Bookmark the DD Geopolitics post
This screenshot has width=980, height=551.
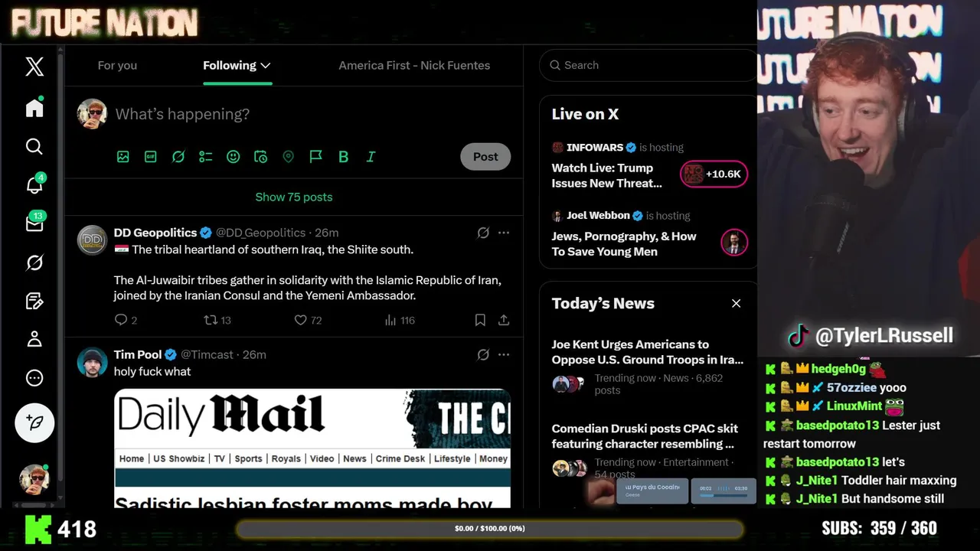click(x=480, y=320)
